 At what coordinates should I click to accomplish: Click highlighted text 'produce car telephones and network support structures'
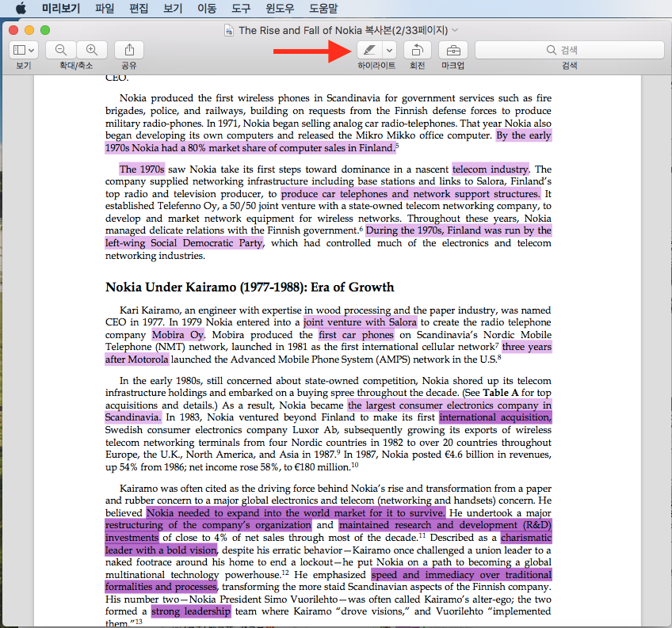coord(410,194)
